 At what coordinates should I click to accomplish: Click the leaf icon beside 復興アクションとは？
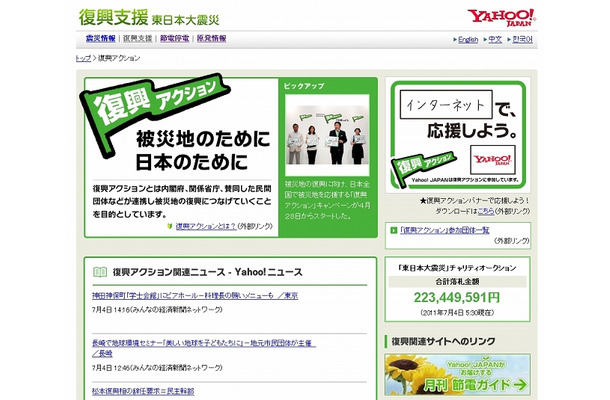(x=169, y=226)
